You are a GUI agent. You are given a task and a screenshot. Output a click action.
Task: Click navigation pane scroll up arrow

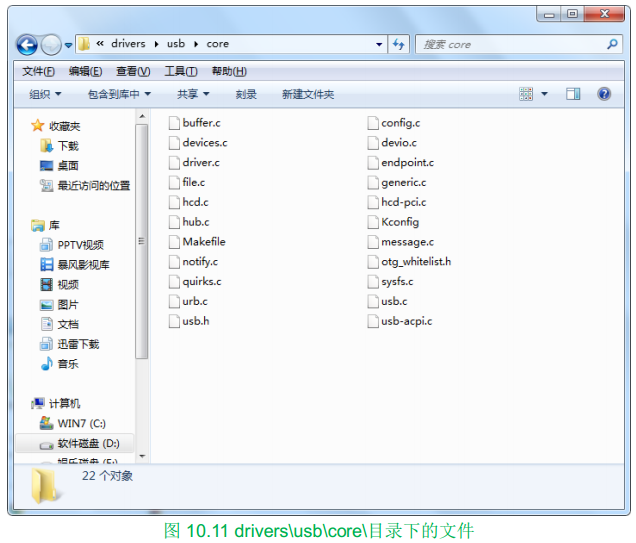tap(142, 117)
